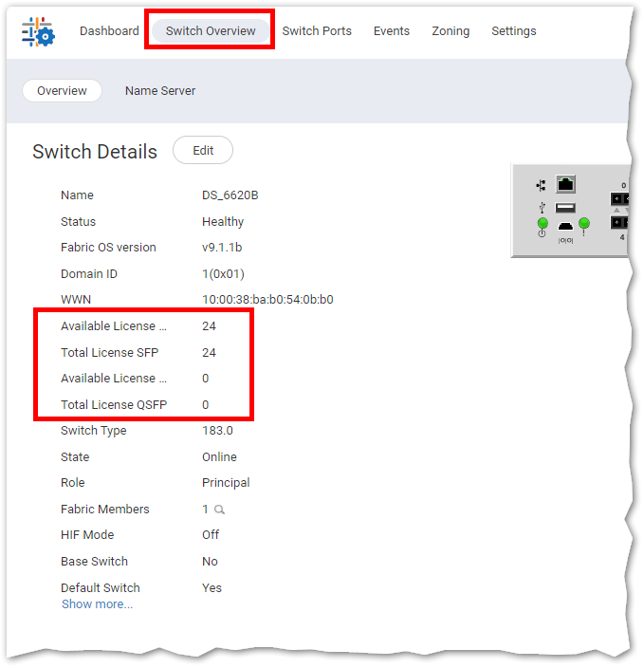
Task: Select the Overview pill button
Action: tap(62, 91)
